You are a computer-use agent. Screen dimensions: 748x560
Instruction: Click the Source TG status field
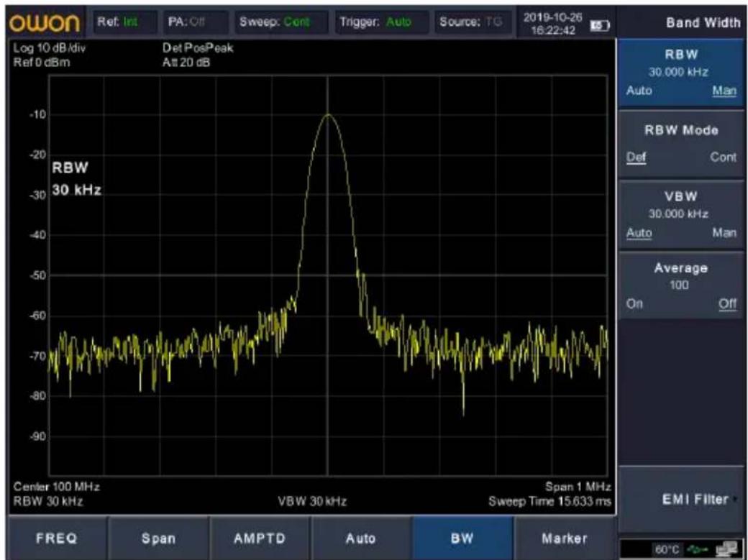(x=473, y=22)
